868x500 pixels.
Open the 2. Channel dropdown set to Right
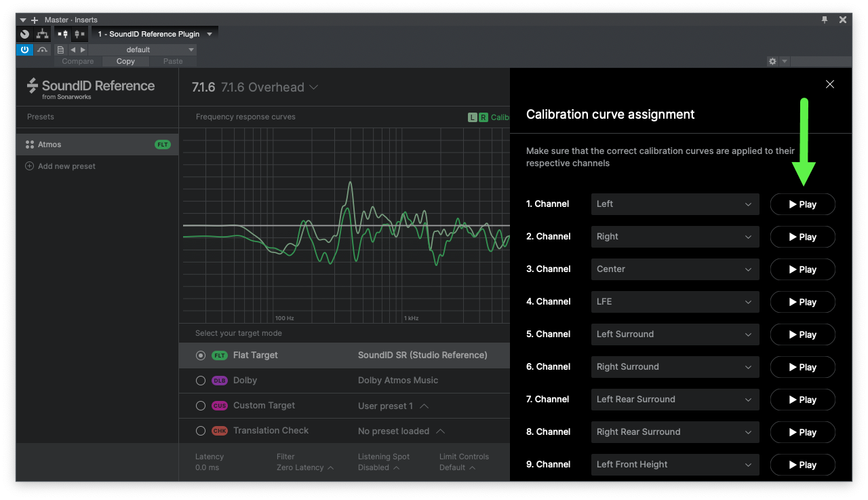675,237
